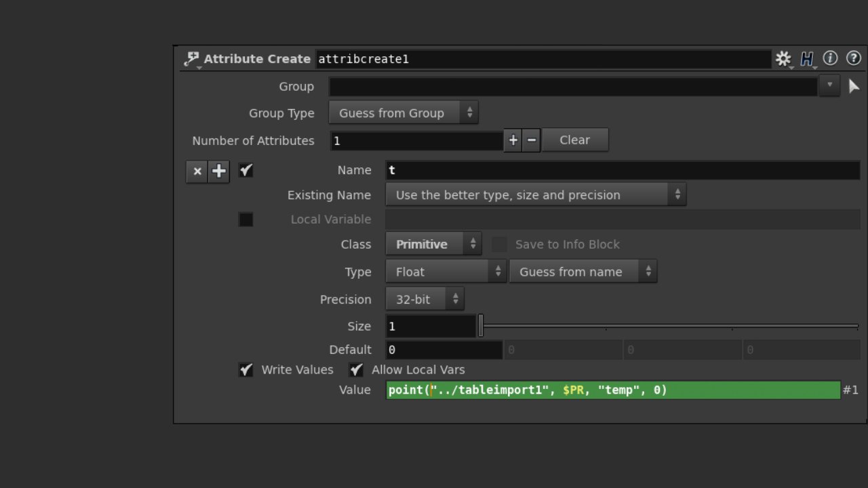Viewport: 868px width, 488px height.
Task: Open the Group Type dropdown
Action: coord(403,113)
